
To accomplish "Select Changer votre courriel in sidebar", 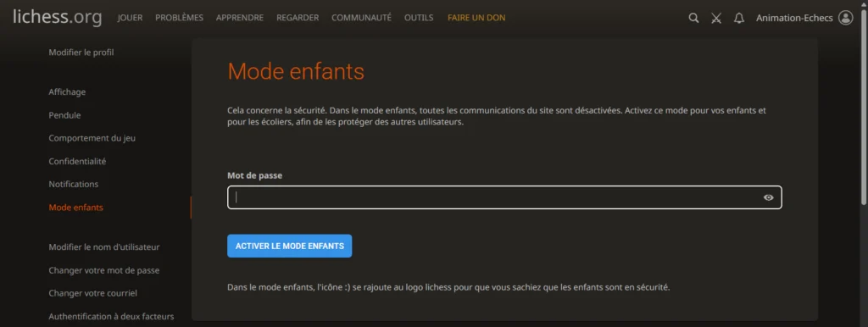I will [x=93, y=293].
